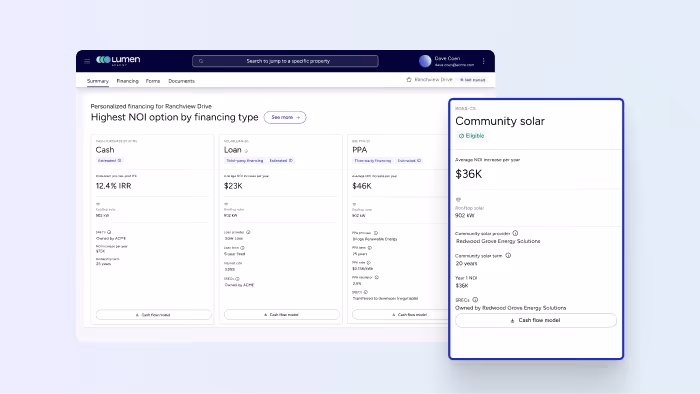Click the Community solar provider info icon

pos(515,233)
